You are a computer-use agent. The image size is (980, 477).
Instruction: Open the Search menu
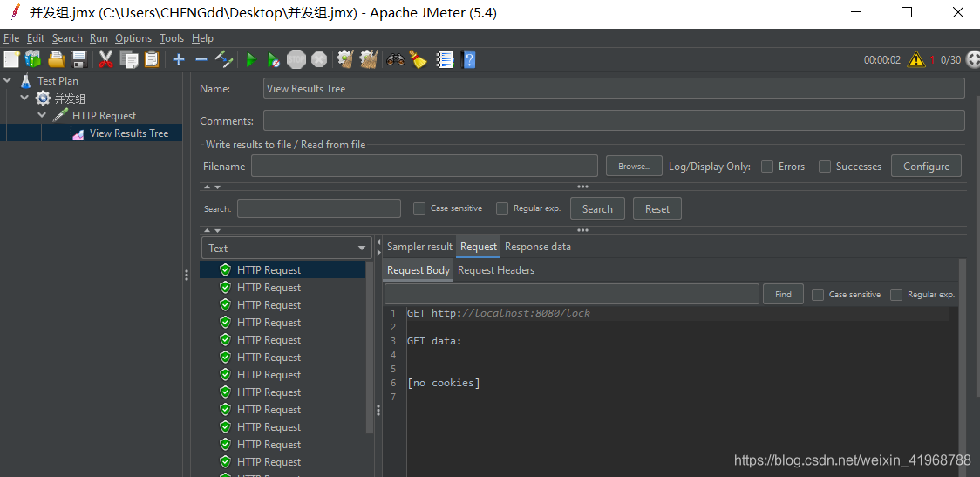coord(67,38)
